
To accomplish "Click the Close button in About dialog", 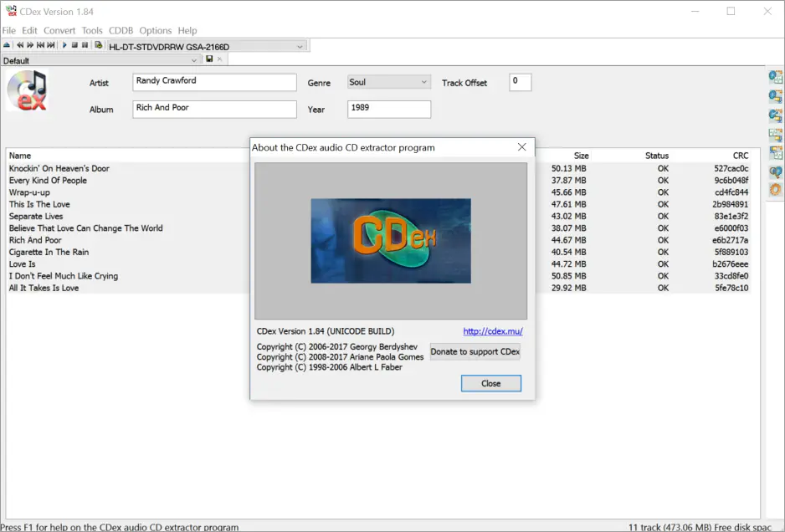I will [490, 383].
